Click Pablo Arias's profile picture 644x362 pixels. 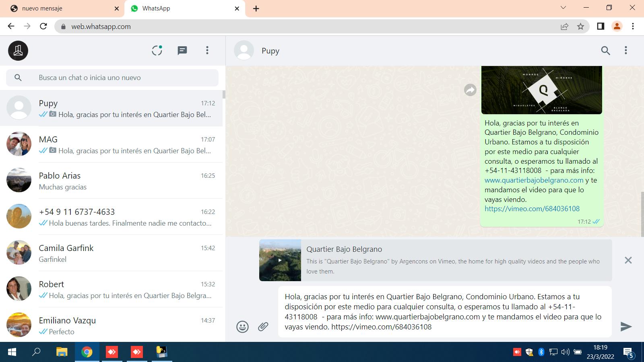pyautogui.click(x=19, y=180)
